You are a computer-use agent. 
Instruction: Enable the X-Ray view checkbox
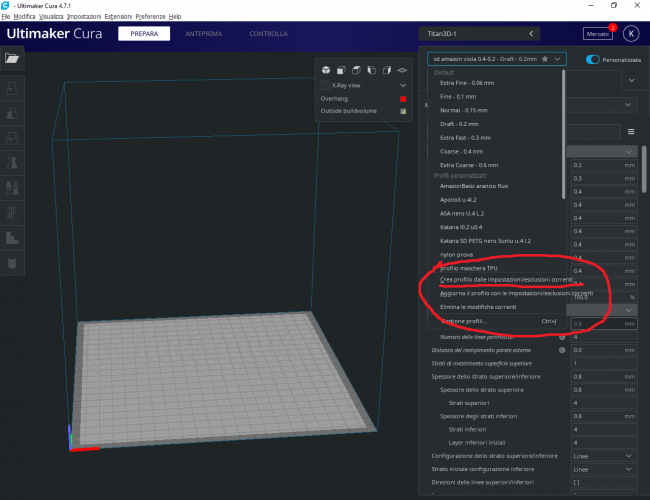pyautogui.click(x=325, y=86)
